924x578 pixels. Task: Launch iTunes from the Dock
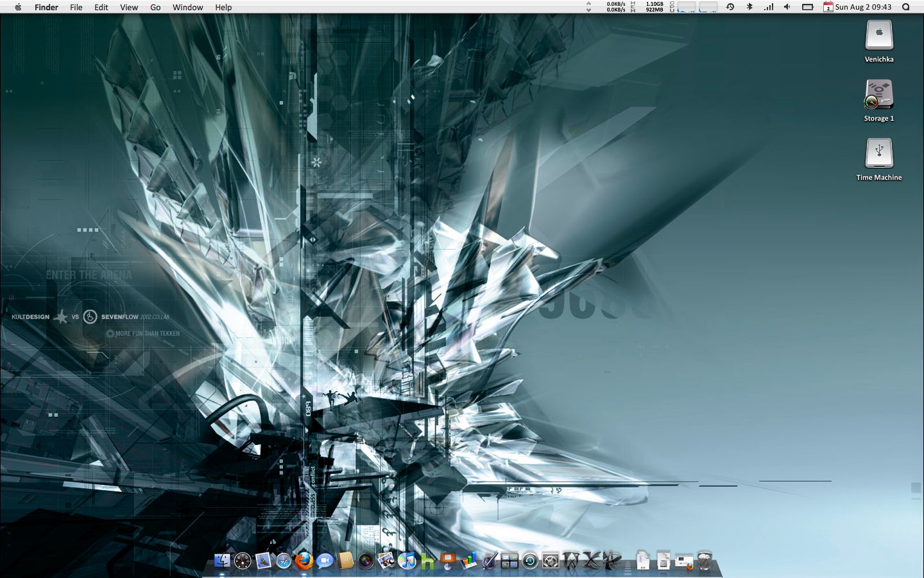tap(407, 561)
